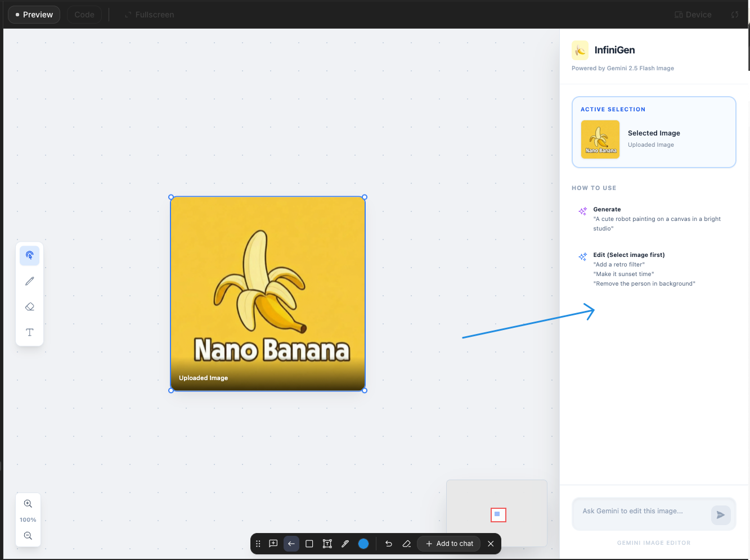Zoom in on the canvas
This screenshot has height=560, width=750.
(28, 504)
